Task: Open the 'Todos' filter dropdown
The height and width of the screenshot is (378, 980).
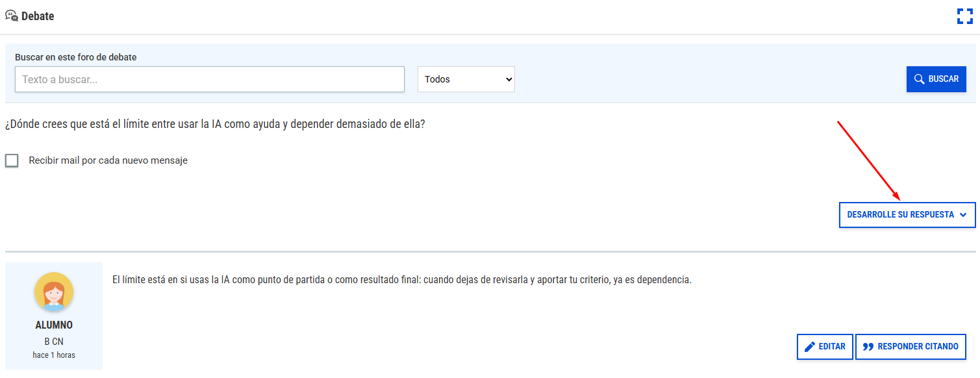Action: 466,79
